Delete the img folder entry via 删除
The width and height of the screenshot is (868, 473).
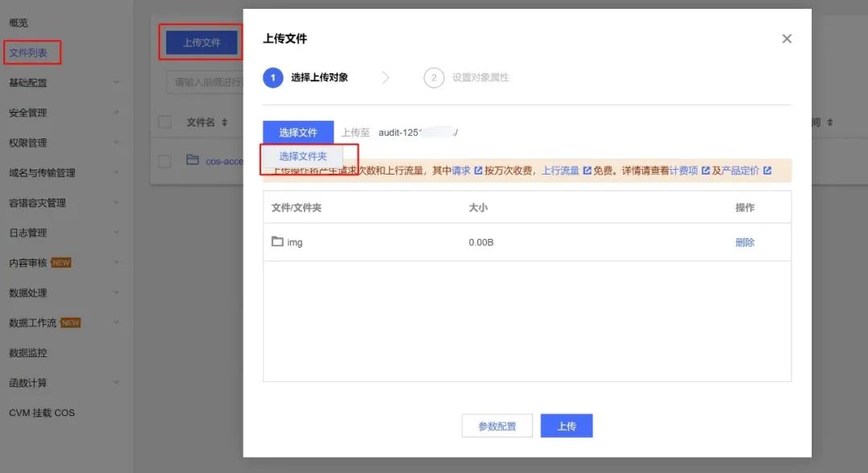744,242
